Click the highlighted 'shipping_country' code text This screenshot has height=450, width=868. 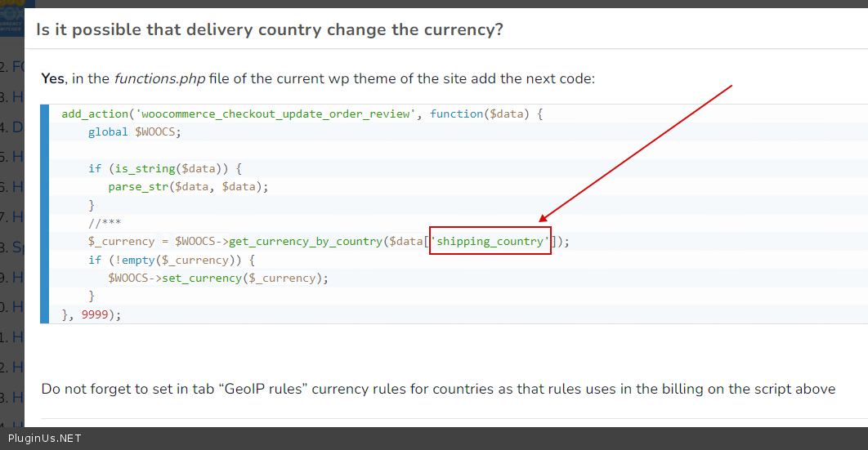[x=490, y=242]
